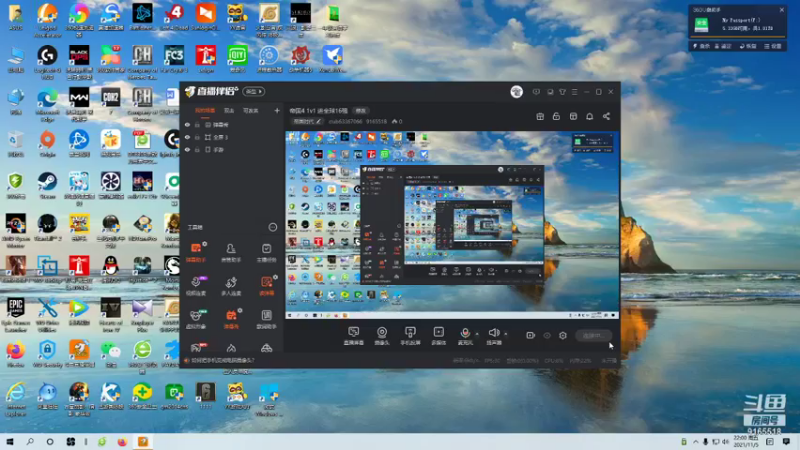The height and width of the screenshot is (450, 800).
Task: Open the hamburger menu in streaming app title bar
Action: coord(574,92)
